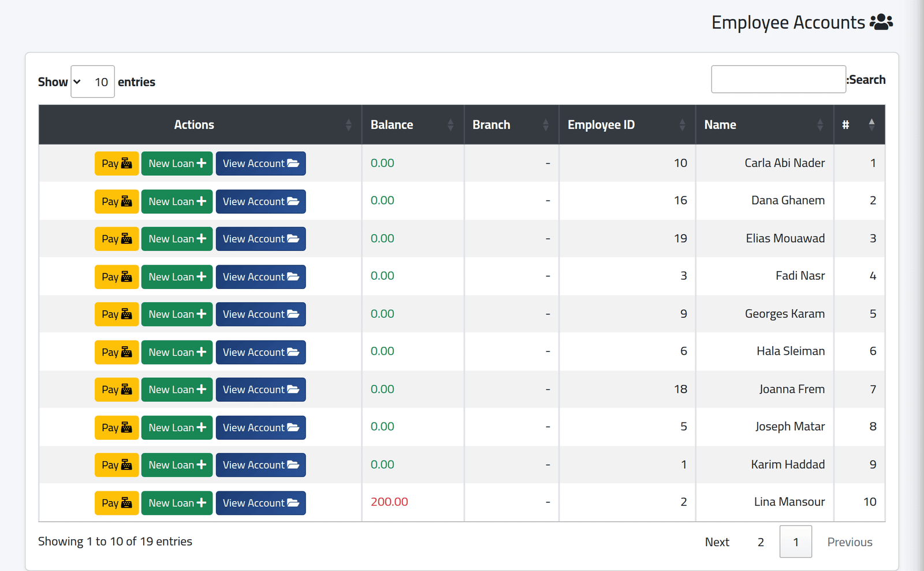
Task: Open View Account for Karim Haddad
Action: [x=260, y=465]
